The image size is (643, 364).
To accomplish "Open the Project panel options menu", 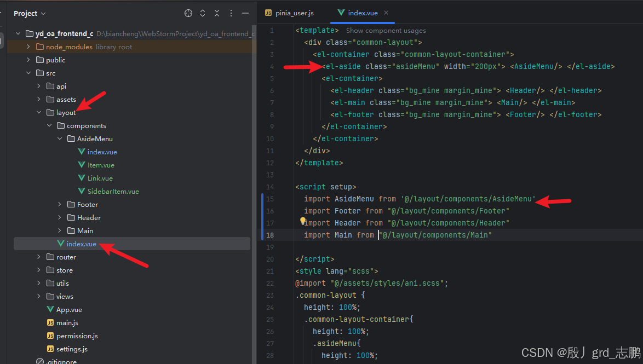I will pos(231,13).
